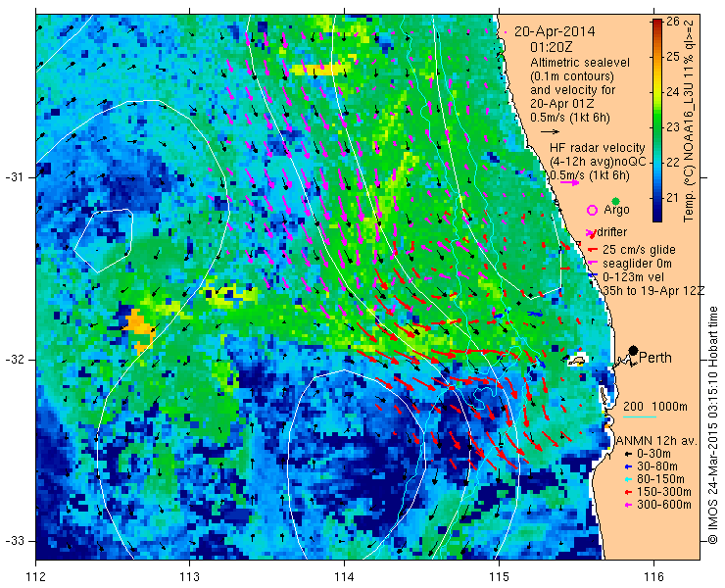Click the red 150-300m ANMN legend arrow
The height and width of the screenshot is (588, 725).
click(x=627, y=492)
